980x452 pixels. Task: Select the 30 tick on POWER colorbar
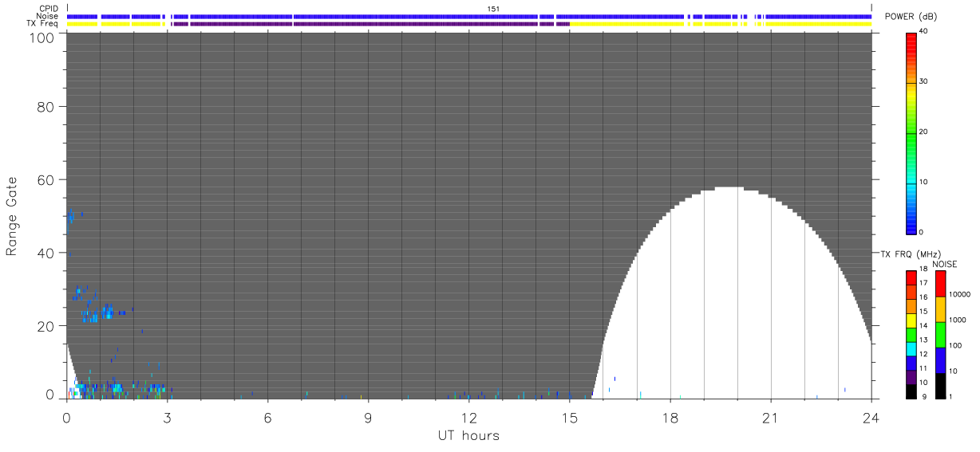[x=923, y=82]
